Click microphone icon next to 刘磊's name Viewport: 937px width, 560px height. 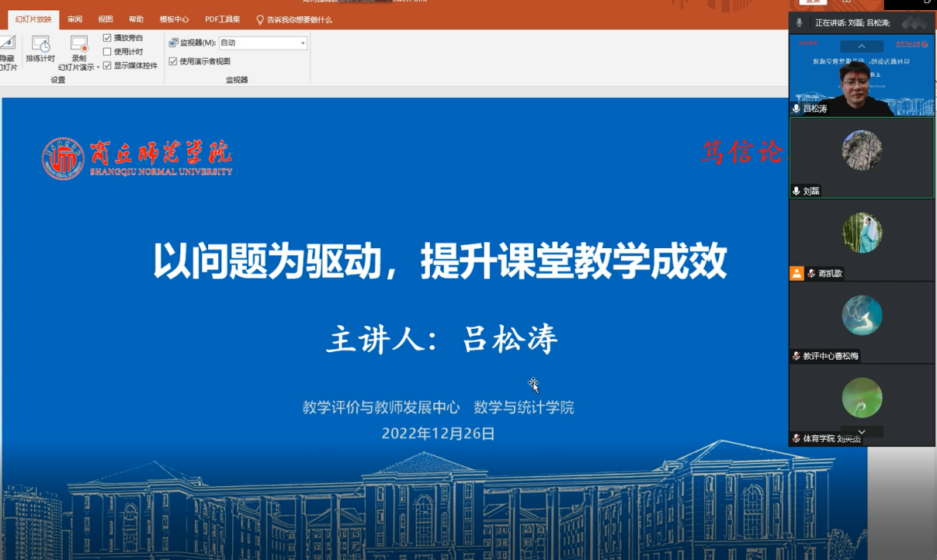pyautogui.click(x=796, y=191)
